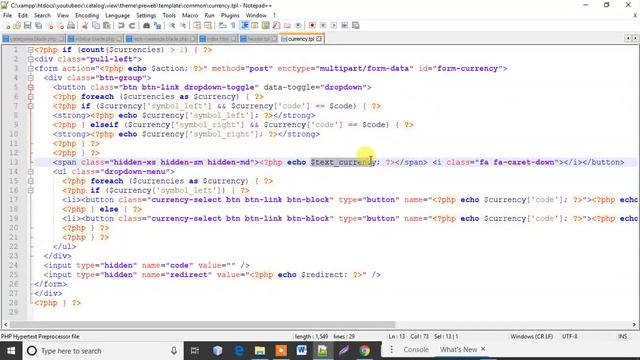Open the Document Map panel icon
640x360 pixels.
coord(265,25)
